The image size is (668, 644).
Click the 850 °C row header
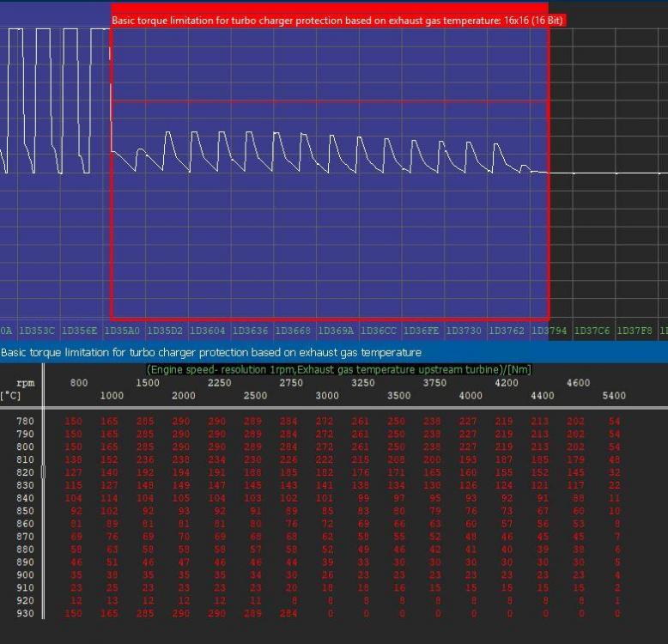pos(23,512)
